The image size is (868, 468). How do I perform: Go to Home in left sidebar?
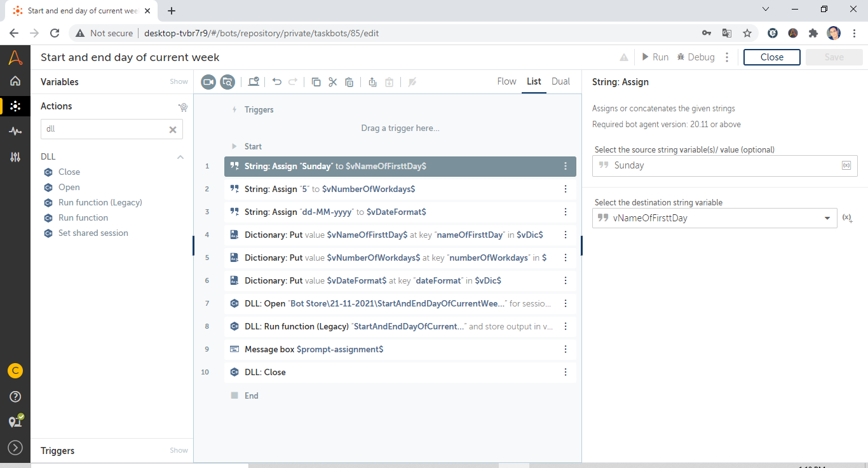pos(15,81)
